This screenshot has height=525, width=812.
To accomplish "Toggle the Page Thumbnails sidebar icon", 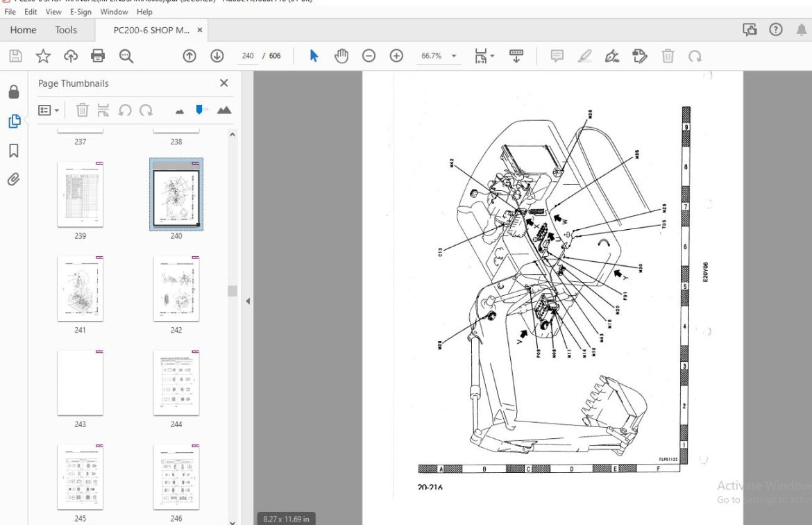I will (14, 122).
